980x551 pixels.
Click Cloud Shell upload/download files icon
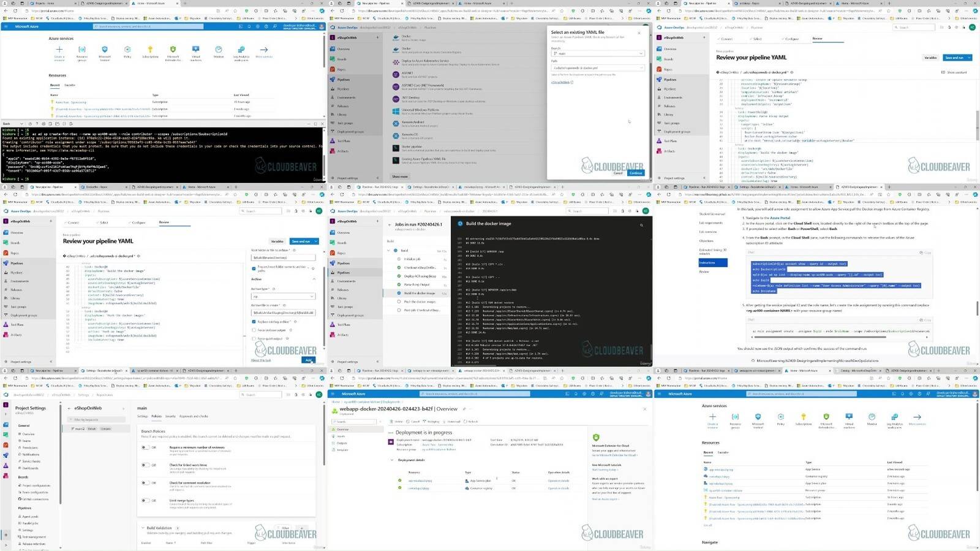click(50, 124)
